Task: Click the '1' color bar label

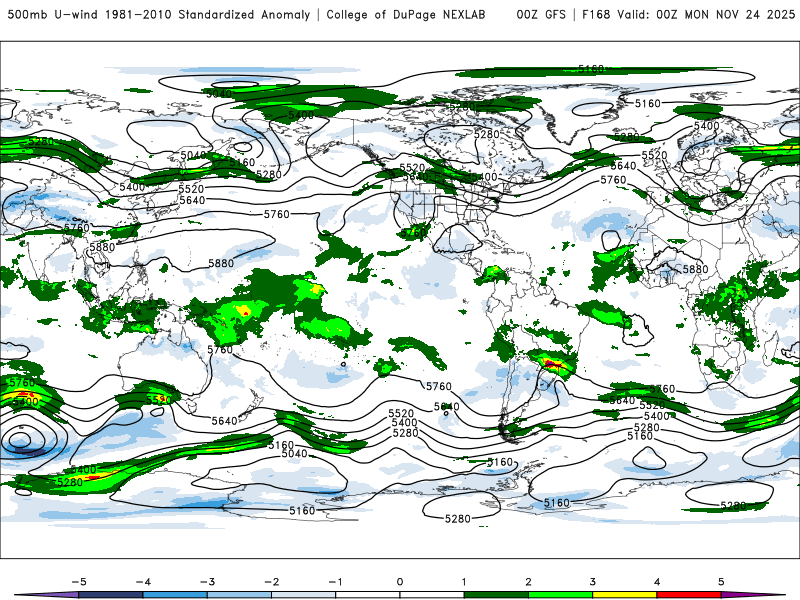Action: tap(464, 582)
